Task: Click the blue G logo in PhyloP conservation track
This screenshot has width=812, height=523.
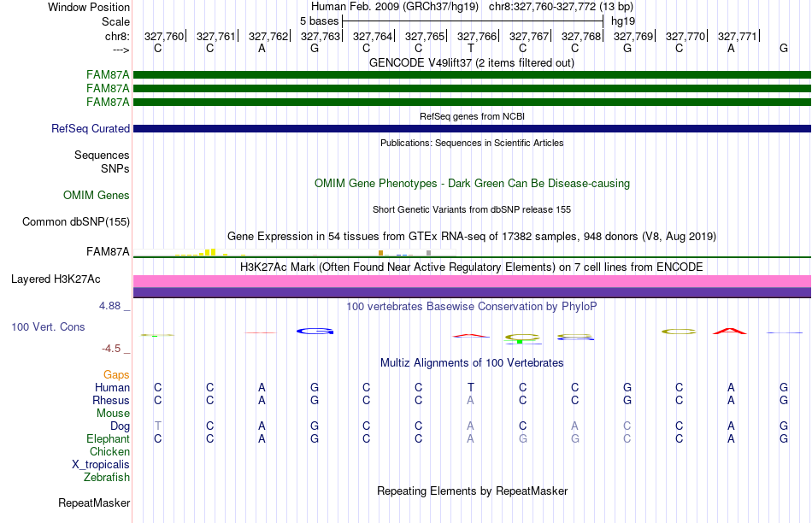Action: pos(315,331)
